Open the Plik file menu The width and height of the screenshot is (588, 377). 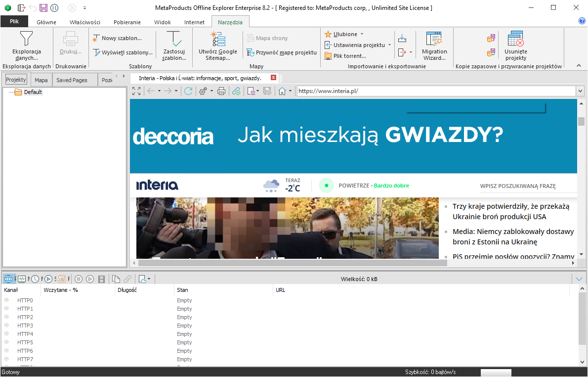[14, 21]
